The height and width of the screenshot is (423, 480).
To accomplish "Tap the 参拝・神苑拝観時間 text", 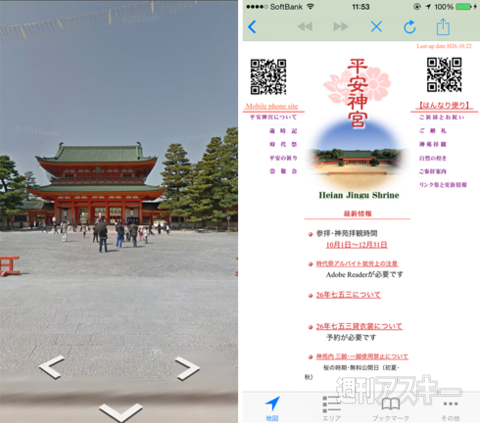I will (x=347, y=233).
